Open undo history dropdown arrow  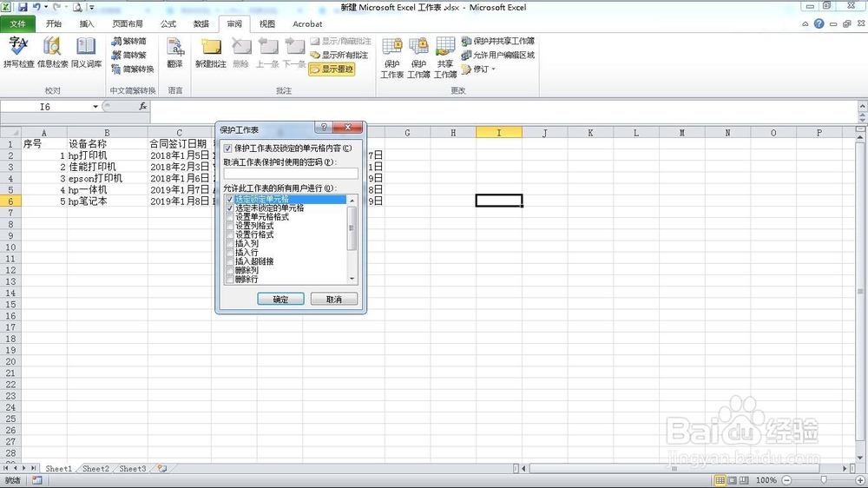click(45, 7)
